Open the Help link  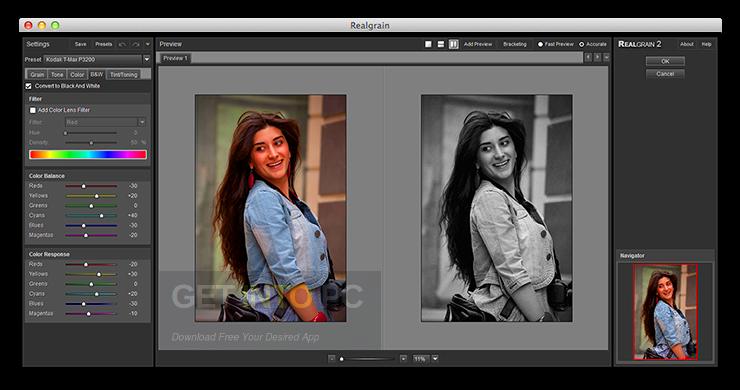pos(706,44)
